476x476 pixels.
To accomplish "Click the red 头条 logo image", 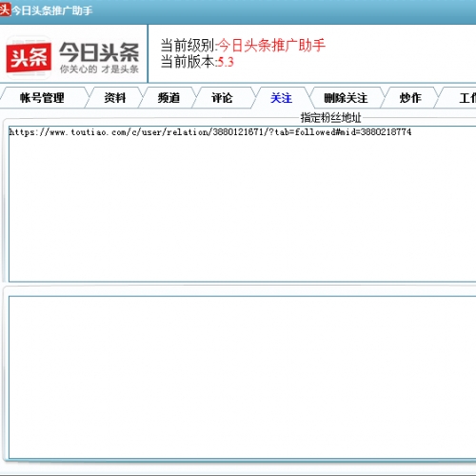I will tap(29, 58).
